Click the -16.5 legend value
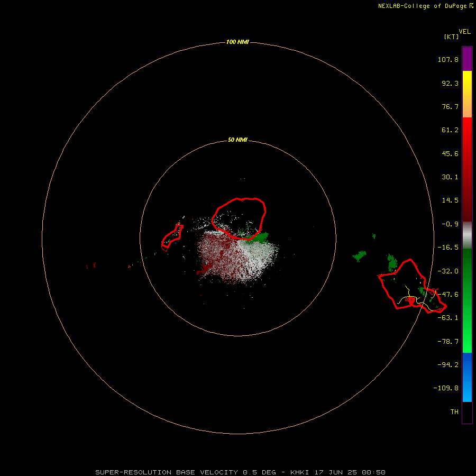Screen dimensions: 476x476 [448, 248]
